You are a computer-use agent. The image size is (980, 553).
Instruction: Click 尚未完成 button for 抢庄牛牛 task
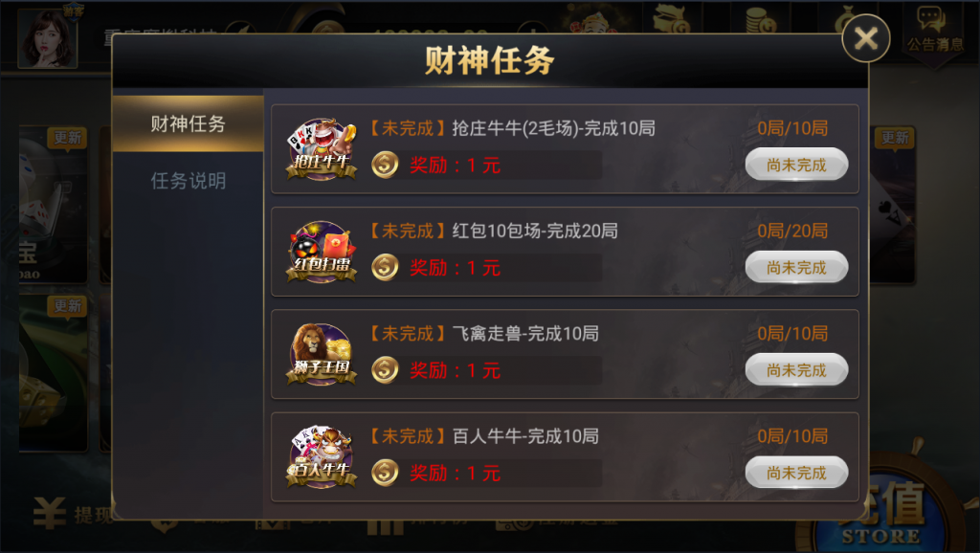coord(796,165)
